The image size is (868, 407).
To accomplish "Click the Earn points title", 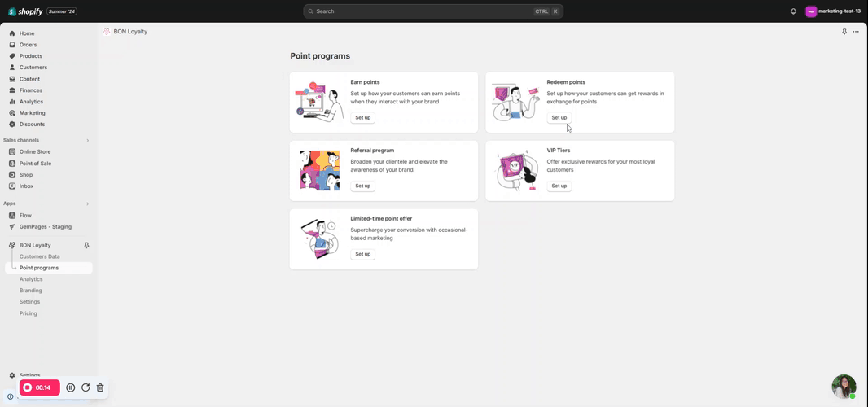I will point(365,82).
